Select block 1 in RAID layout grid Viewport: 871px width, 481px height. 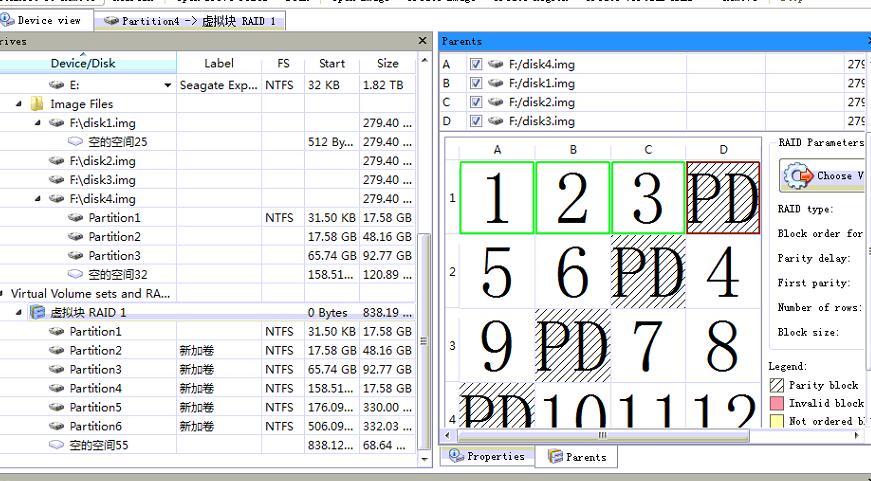click(497, 198)
